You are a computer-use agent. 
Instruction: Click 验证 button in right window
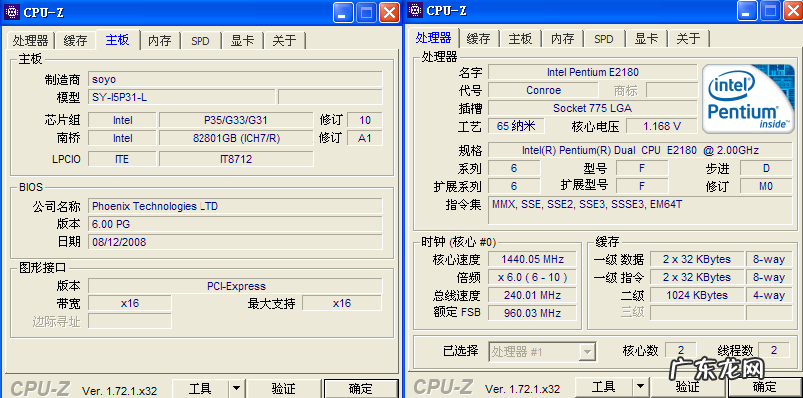pyautogui.click(x=687, y=387)
